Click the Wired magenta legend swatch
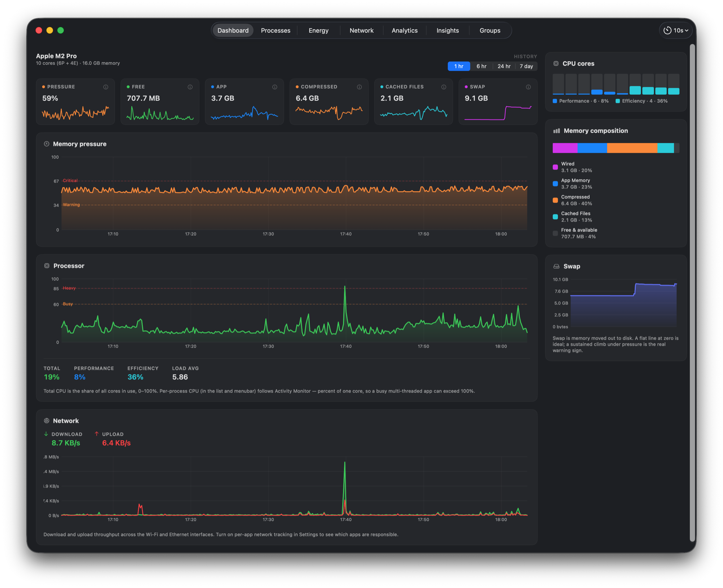 [x=555, y=167]
